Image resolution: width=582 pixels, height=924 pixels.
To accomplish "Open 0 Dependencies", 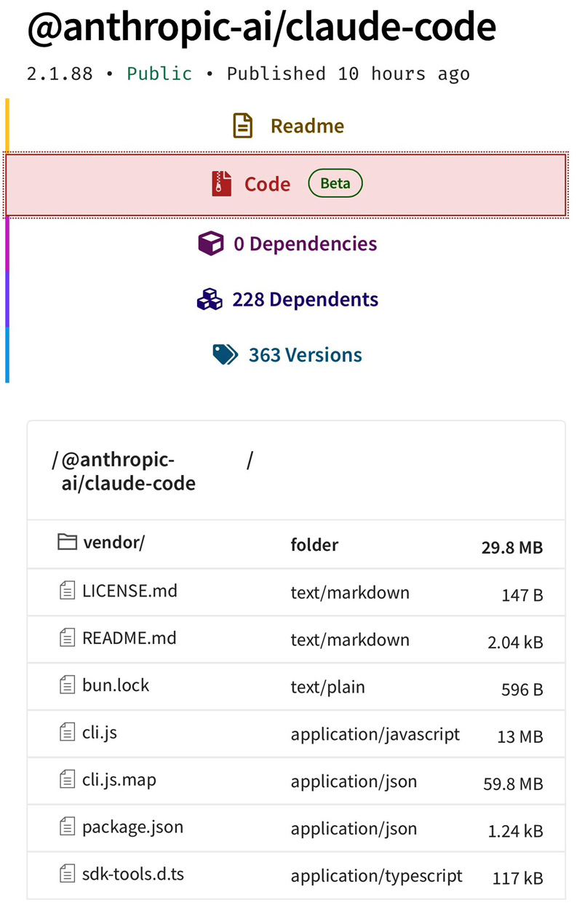I will pyautogui.click(x=305, y=244).
